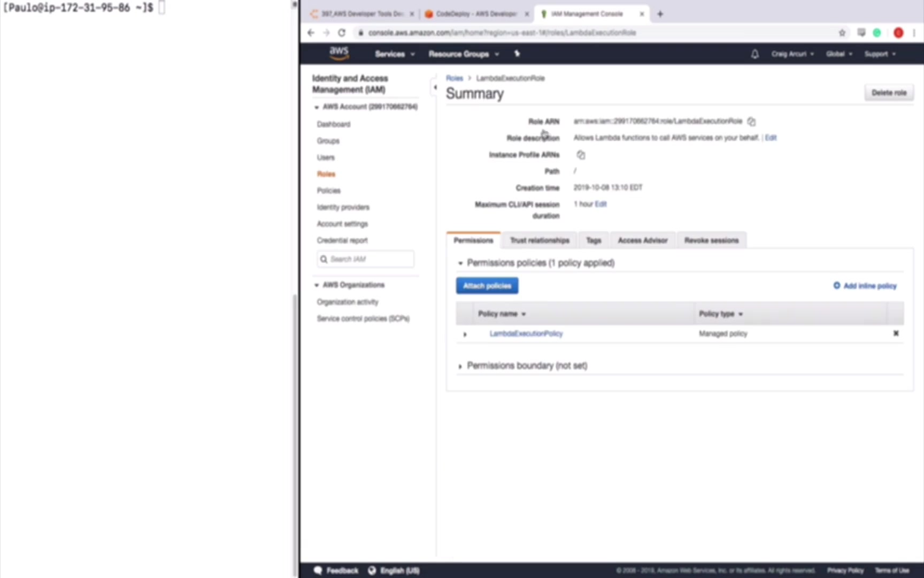Screen dimensions: 924x578
Task: Select Roles in the IAM sidebar
Action: click(x=326, y=174)
